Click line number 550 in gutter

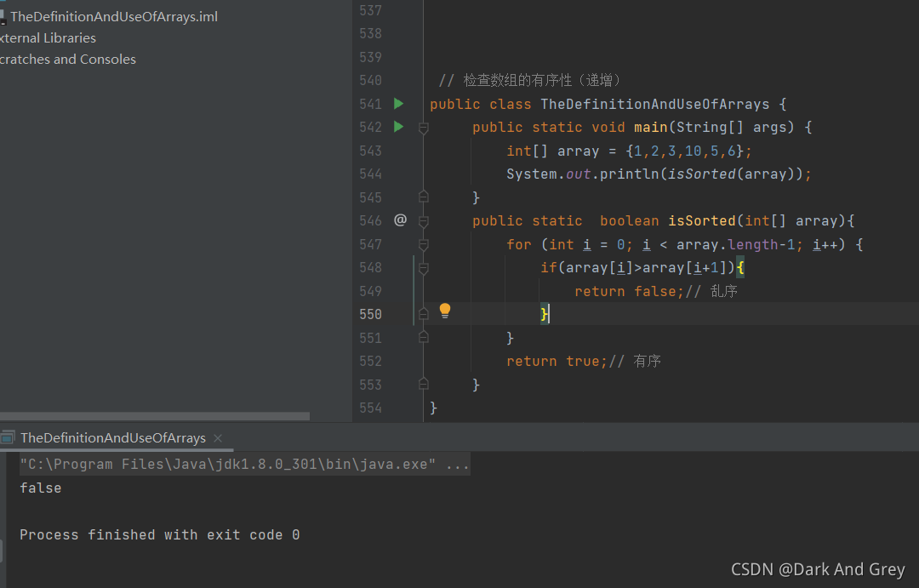(370, 314)
